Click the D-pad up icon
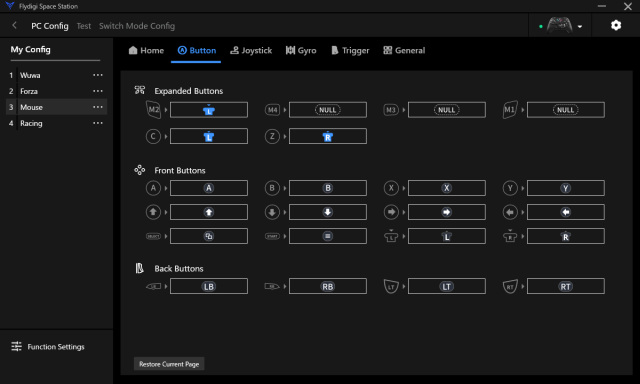The height and width of the screenshot is (384, 640). point(153,212)
